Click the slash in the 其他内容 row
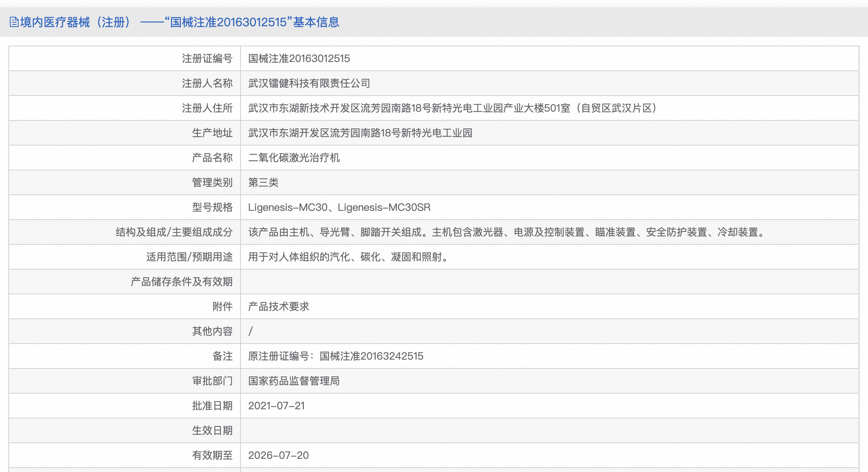The height and width of the screenshot is (472, 868). [250, 331]
